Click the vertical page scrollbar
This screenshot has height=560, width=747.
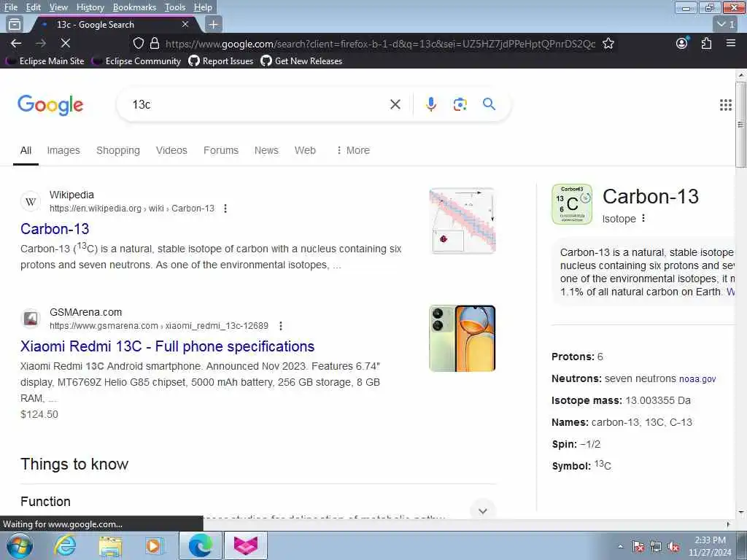click(x=740, y=125)
